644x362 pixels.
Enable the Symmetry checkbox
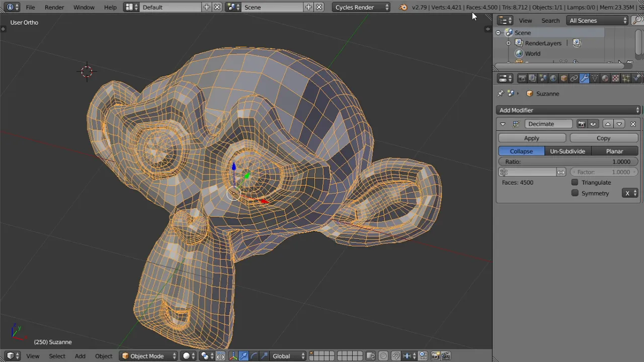click(575, 193)
